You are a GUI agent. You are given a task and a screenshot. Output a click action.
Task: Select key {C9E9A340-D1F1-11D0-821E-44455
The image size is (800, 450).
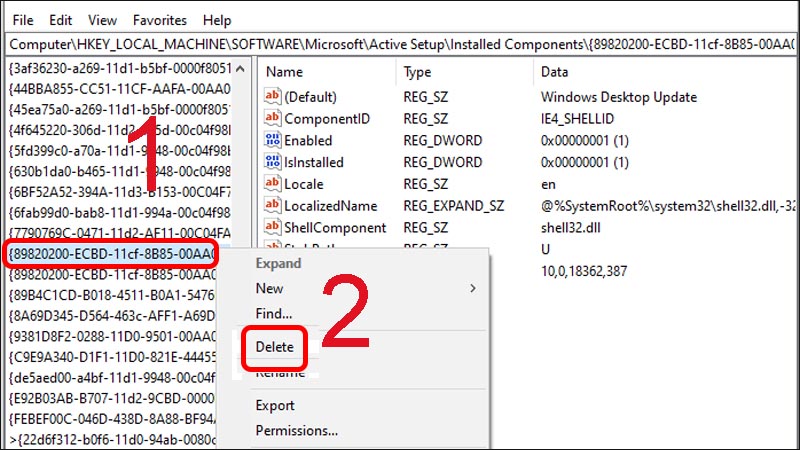tap(112, 357)
